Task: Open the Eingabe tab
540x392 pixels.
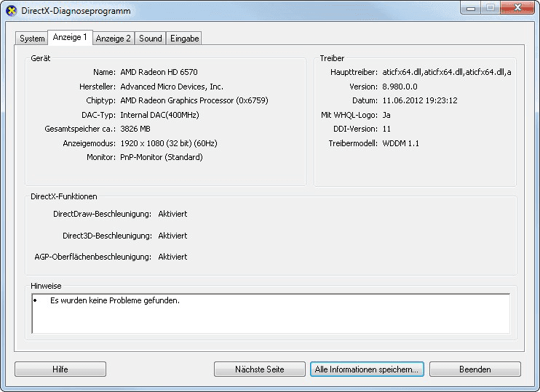Action: point(185,39)
